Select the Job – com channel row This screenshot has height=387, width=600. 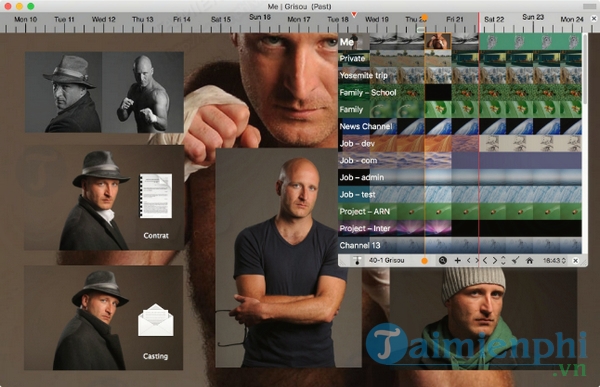(460, 160)
